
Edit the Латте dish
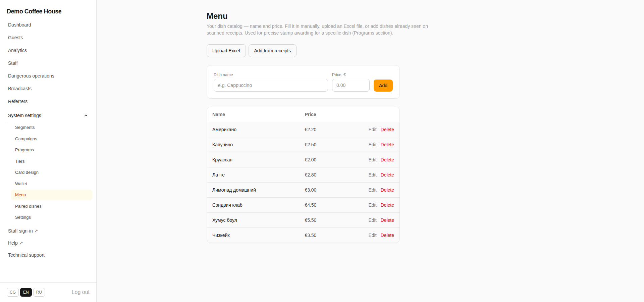point(372,175)
